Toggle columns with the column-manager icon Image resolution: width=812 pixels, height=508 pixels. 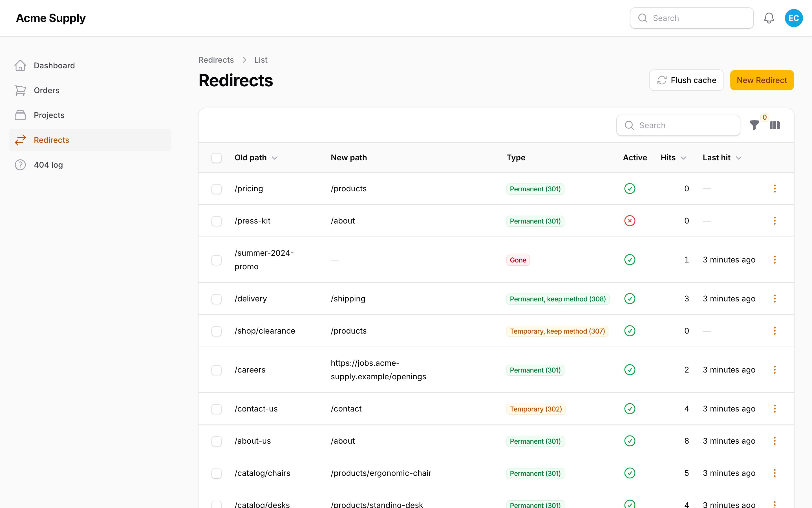click(x=775, y=125)
